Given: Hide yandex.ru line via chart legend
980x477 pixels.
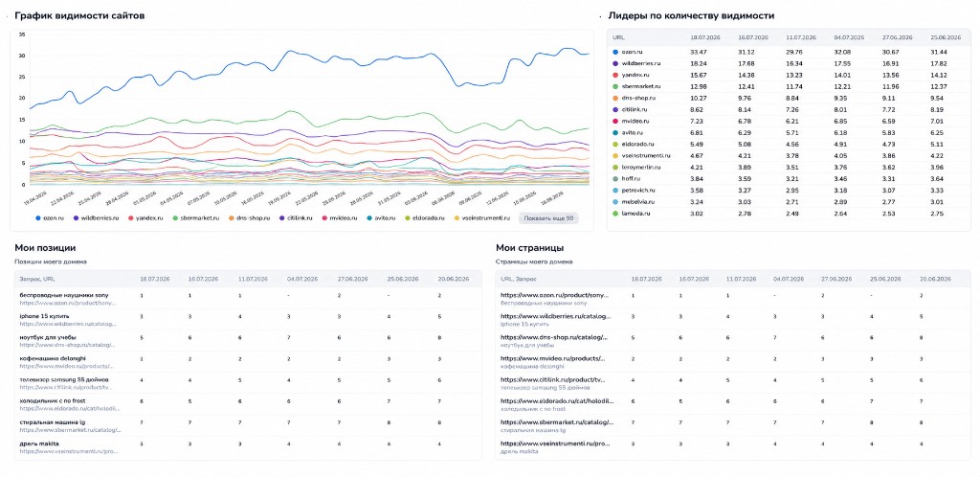Looking at the screenshot, I should click(x=147, y=218).
